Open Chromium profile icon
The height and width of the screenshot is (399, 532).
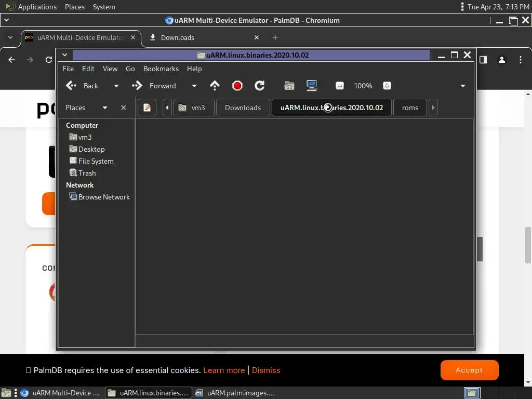(502, 60)
